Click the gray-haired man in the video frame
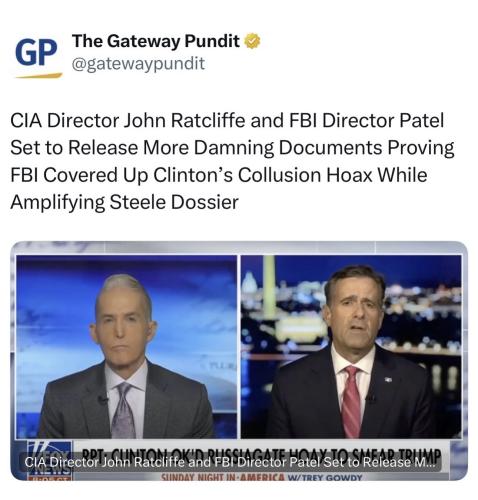 coord(125,359)
